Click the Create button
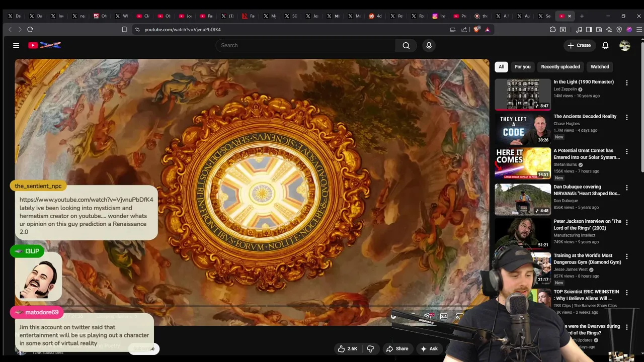Image resolution: width=644 pixels, height=362 pixels. click(579, 45)
